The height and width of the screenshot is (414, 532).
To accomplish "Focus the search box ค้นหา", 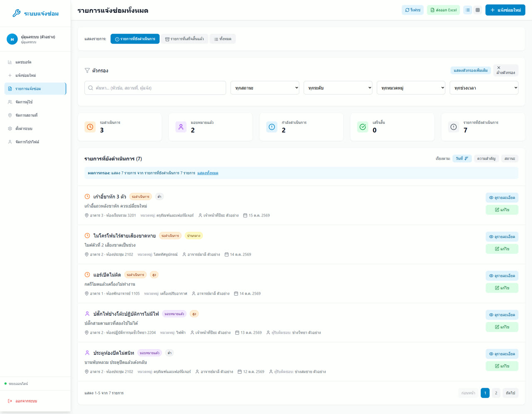I will [x=155, y=88].
